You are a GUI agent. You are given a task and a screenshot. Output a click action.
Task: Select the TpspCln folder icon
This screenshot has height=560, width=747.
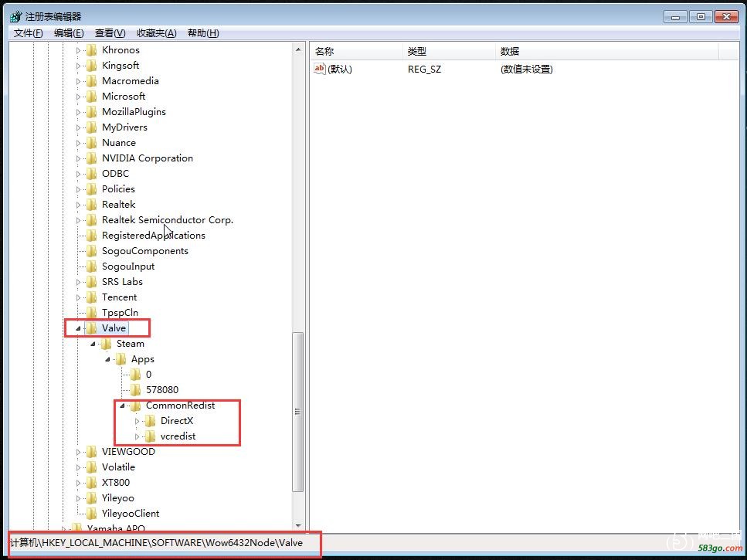click(x=91, y=313)
